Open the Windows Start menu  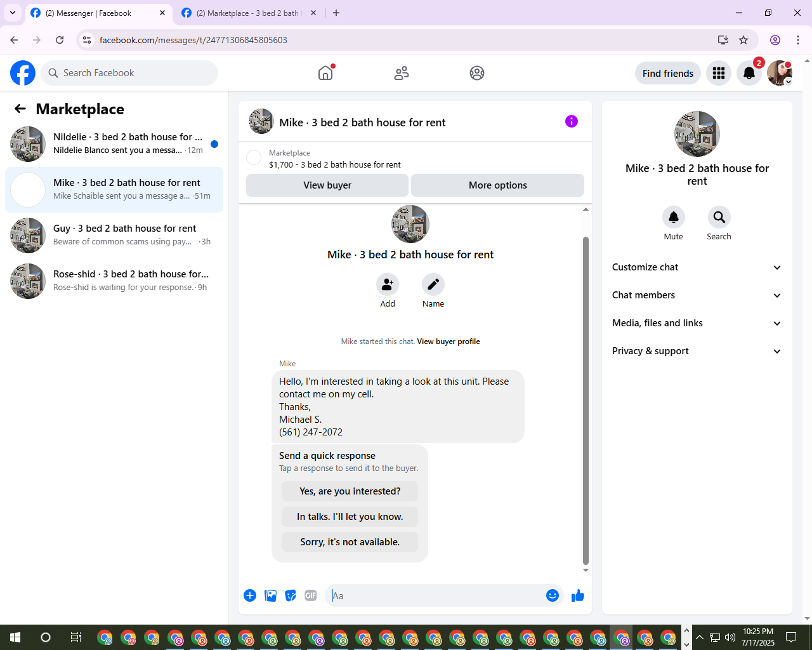[15, 637]
